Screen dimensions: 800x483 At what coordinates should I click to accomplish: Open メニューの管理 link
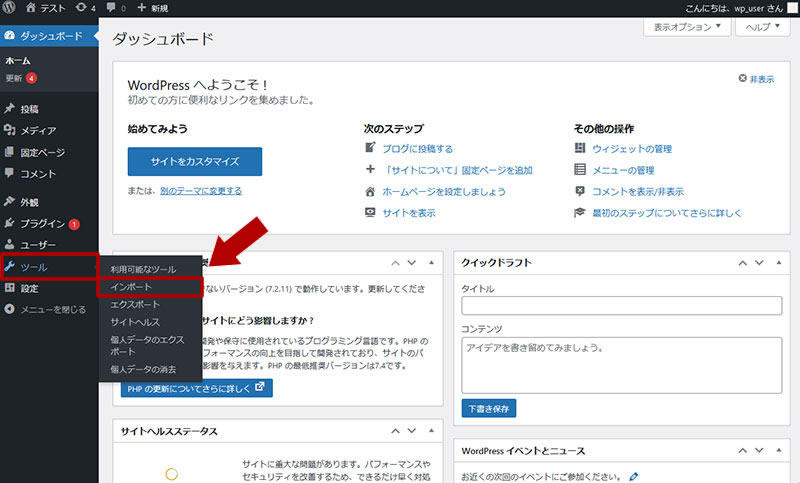tap(623, 170)
